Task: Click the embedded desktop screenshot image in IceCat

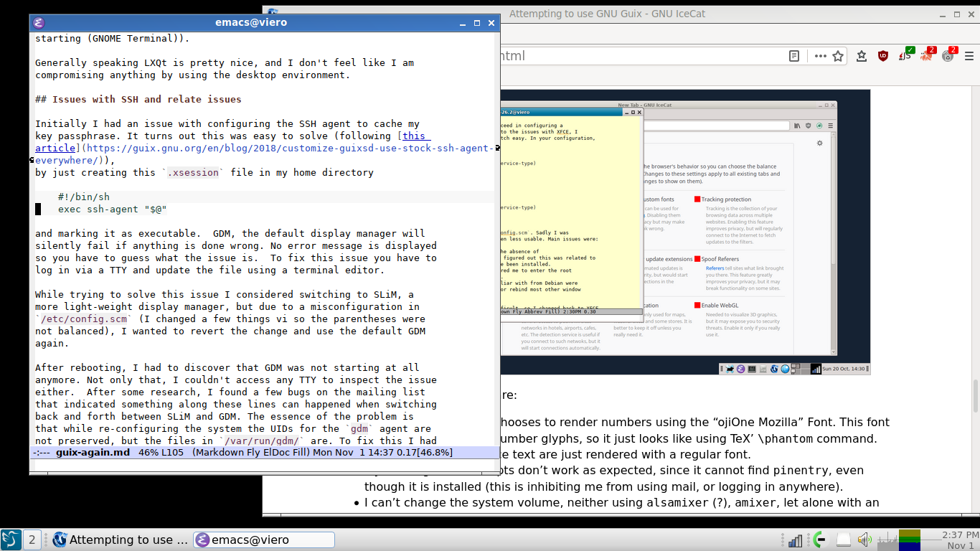Action: tap(685, 232)
